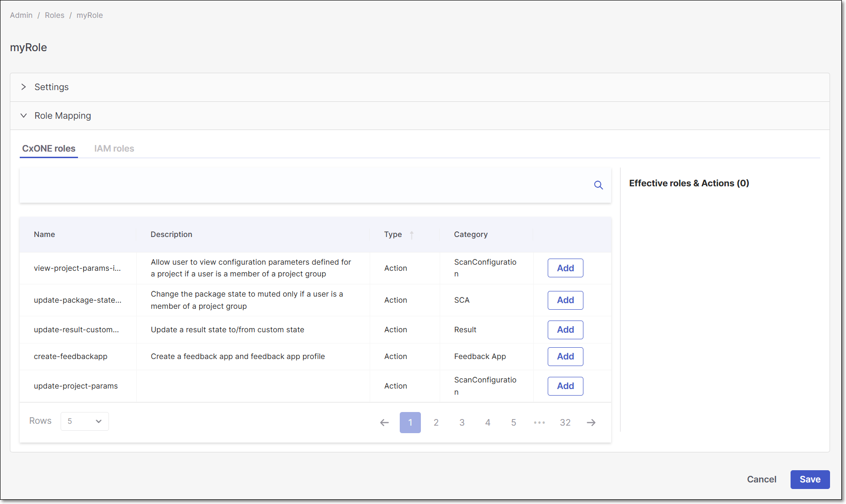Go to page 3
Screen dimensions: 846x504
point(462,423)
